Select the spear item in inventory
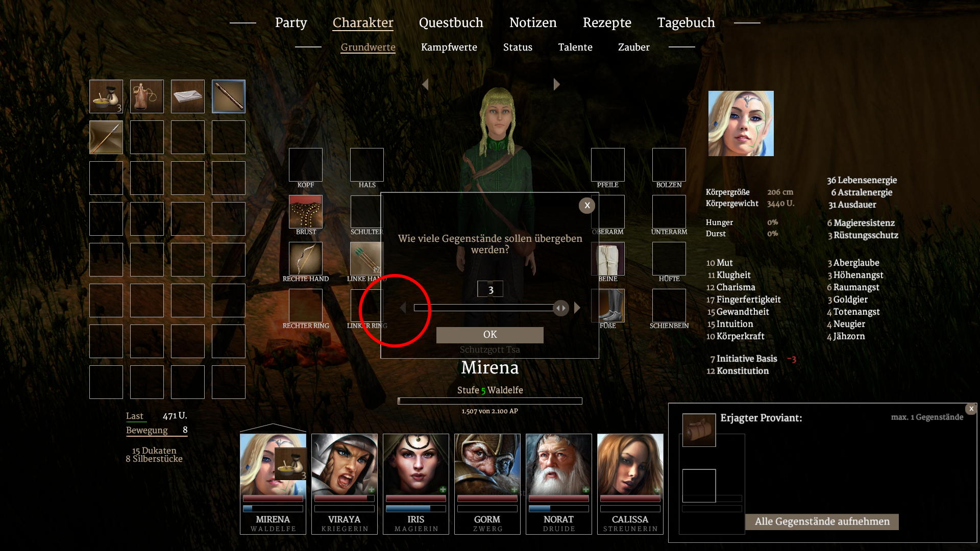The height and width of the screenshot is (551, 980). coord(106,137)
